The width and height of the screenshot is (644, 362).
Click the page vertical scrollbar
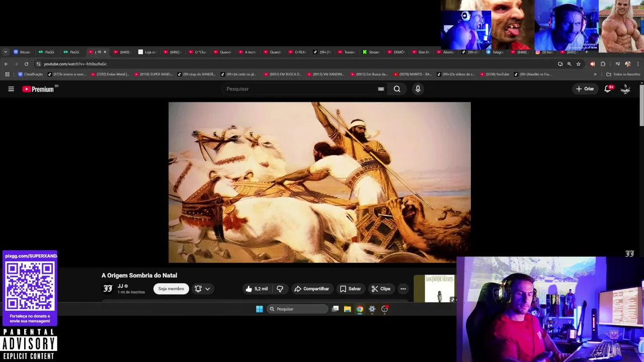(x=641, y=106)
